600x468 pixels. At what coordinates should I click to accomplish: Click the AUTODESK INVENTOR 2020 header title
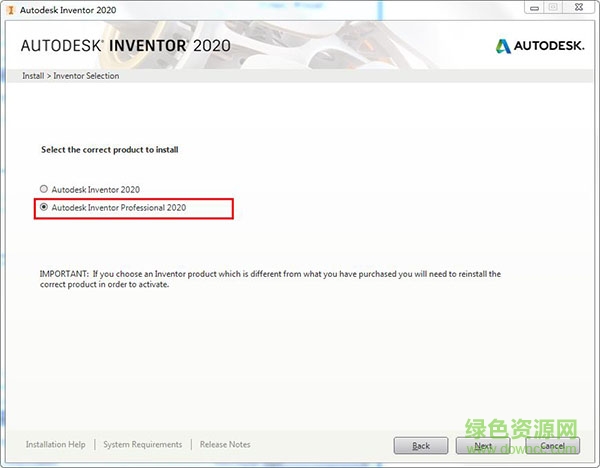coord(126,46)
